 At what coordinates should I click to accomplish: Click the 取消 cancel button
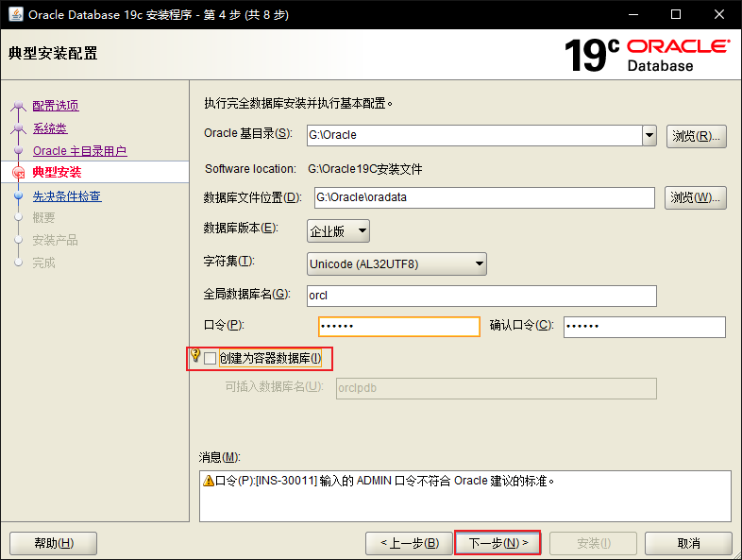tap(688, 543)
